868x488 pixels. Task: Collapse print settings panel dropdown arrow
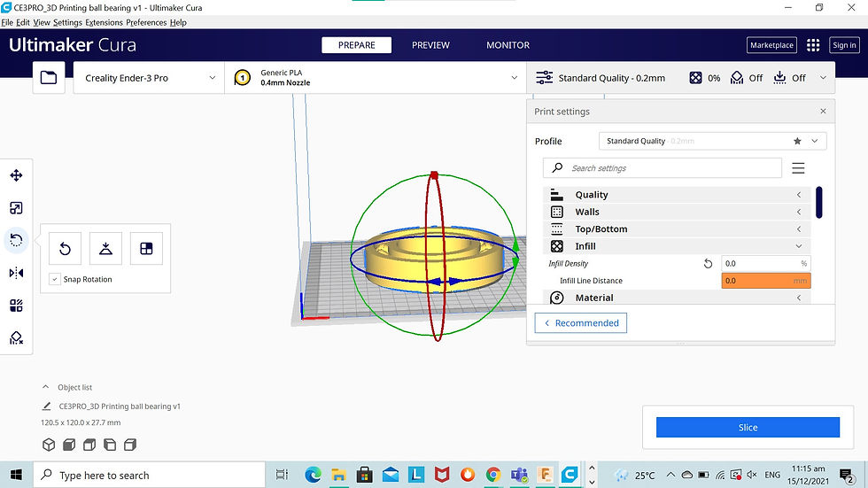[823, 78]
